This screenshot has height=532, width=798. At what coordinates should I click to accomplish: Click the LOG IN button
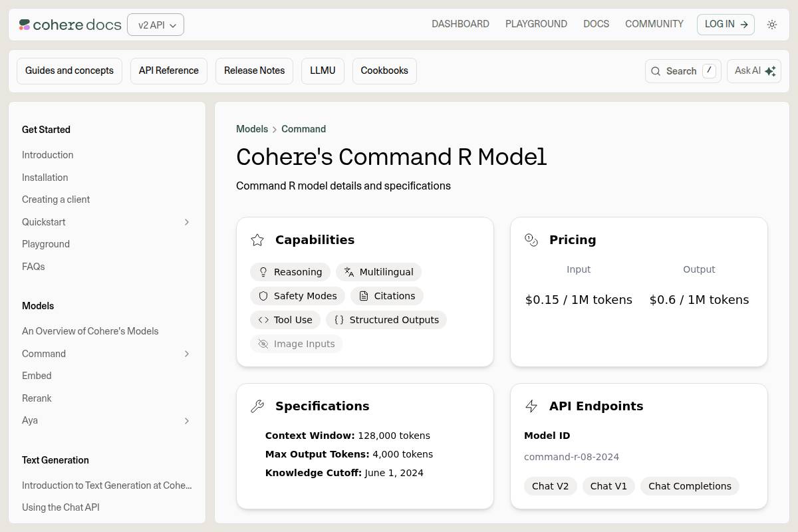(x=725, y=24)
